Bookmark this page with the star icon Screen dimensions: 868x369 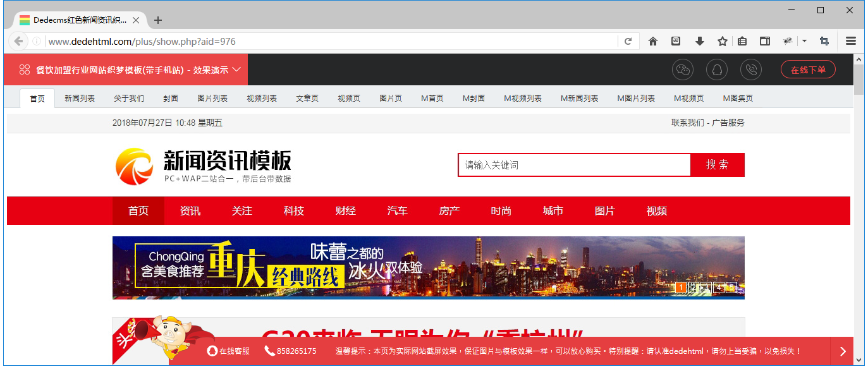722,40
